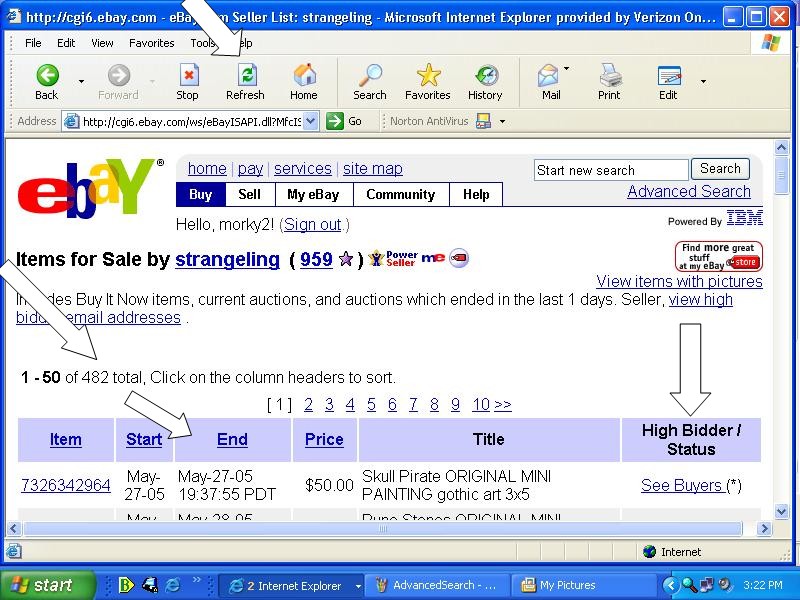This screenshot has width=800, height=600.
Task: Go to the browser Home page icon
Action: pyautogui.click(x=304, y=82)
